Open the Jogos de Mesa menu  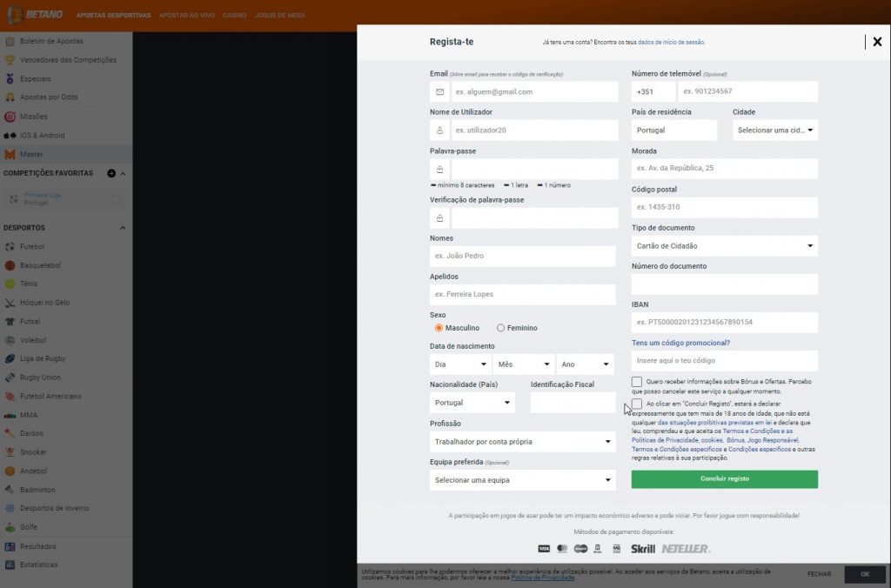(280, 16)
